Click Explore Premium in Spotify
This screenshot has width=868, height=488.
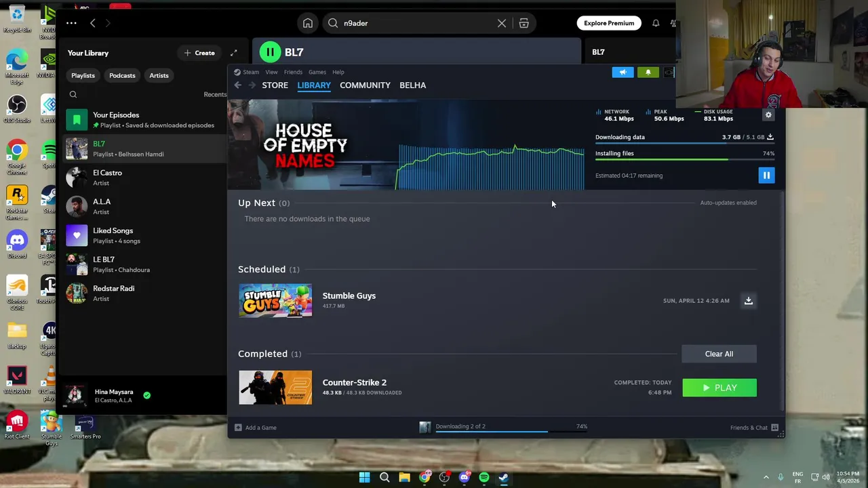pyautogui.click(x=609, y=23)
